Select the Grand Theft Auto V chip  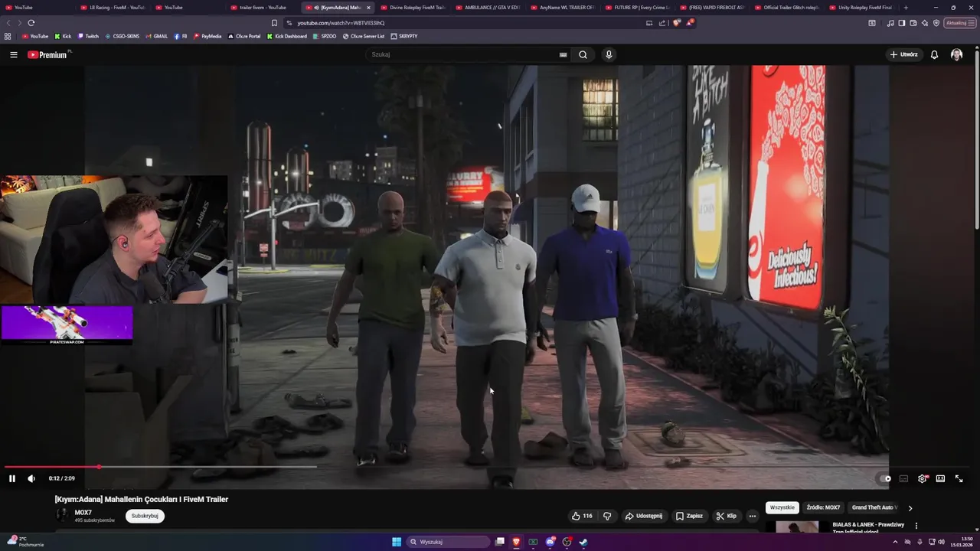[x=874, y=507]
